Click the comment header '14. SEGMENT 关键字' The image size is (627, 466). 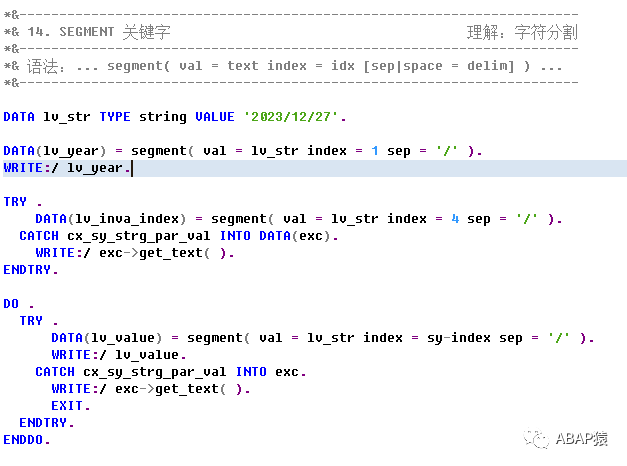click(x=99, y=32)
